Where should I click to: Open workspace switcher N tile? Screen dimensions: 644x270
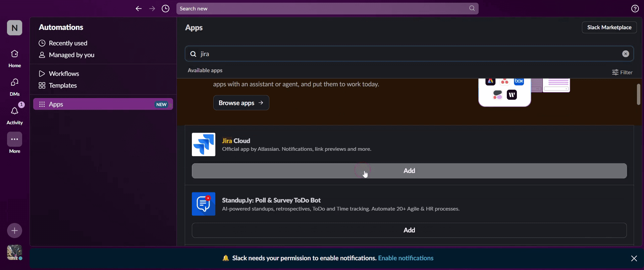coord(14,28)
